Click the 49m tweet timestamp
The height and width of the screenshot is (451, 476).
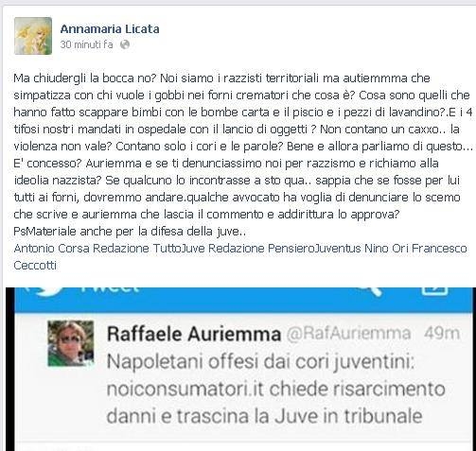(442, 334)
